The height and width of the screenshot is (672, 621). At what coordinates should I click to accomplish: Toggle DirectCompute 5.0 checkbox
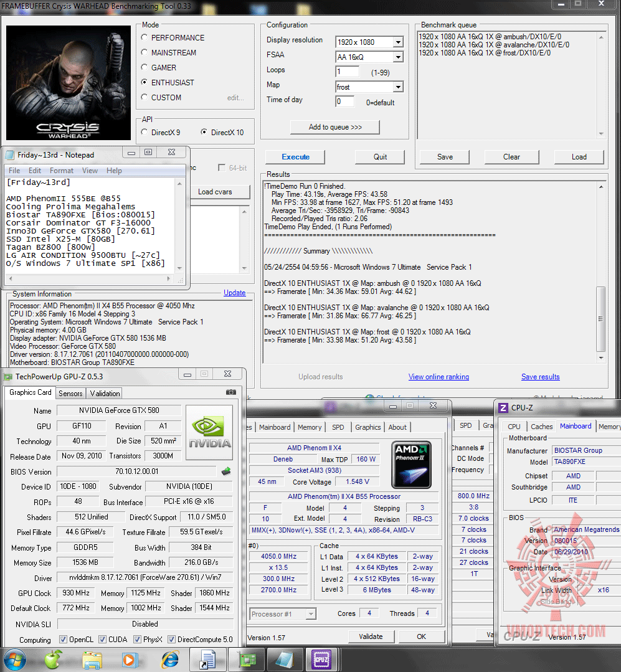(171, 640)
